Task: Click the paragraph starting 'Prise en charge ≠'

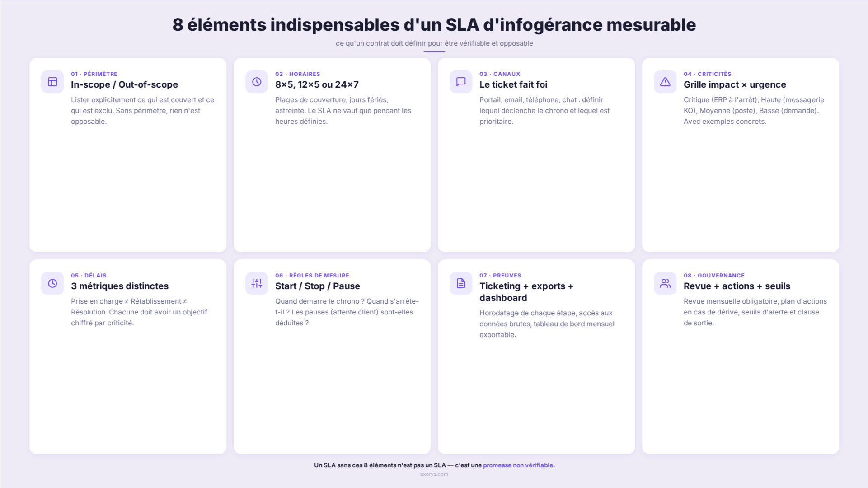Action: point(139,312)
